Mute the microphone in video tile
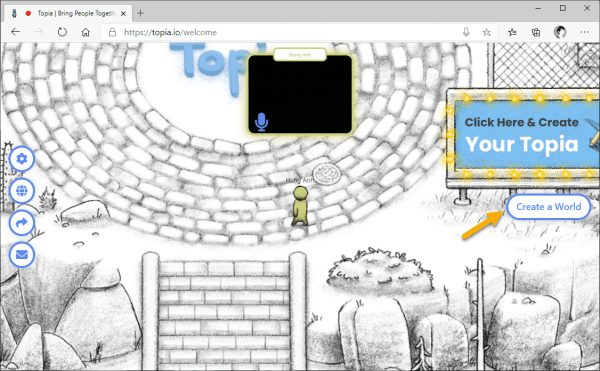The image size is (600, 371). pyautogui.click(x=261, y=122)
